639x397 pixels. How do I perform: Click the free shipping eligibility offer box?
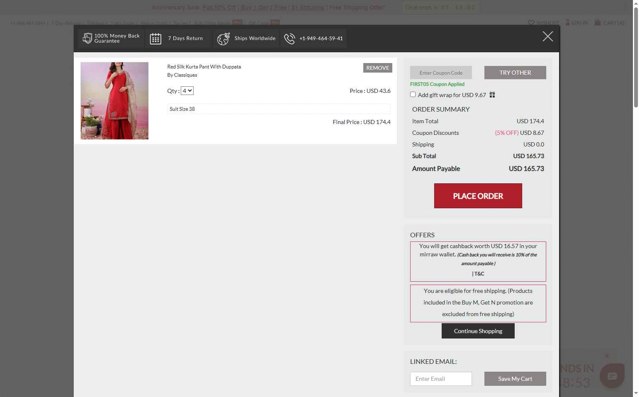478,303
